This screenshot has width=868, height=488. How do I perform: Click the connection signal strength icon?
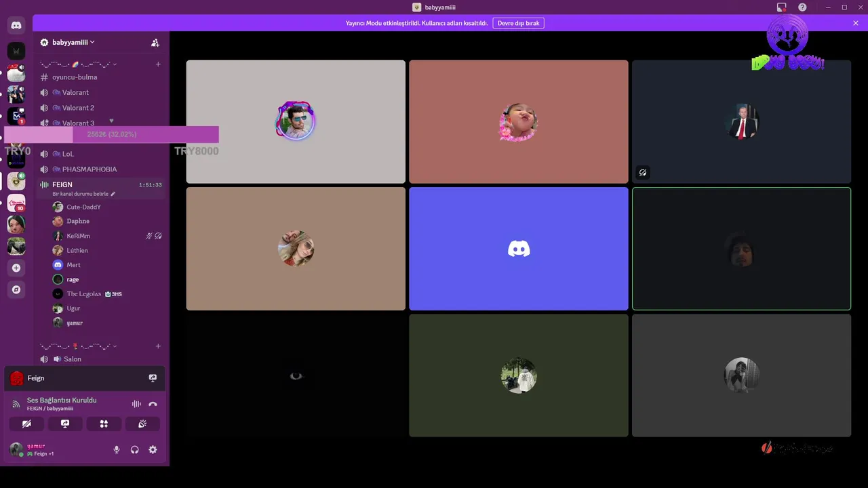[16, 404]
